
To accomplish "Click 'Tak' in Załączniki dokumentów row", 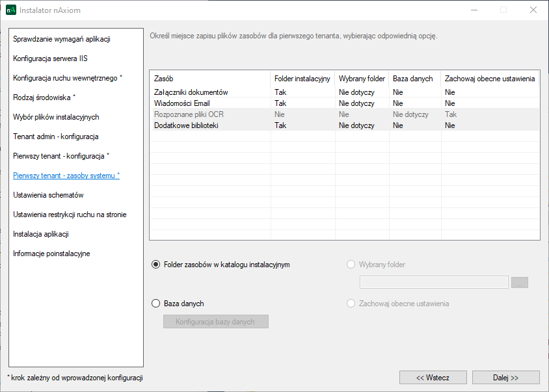I will click(x=280, y=92).
